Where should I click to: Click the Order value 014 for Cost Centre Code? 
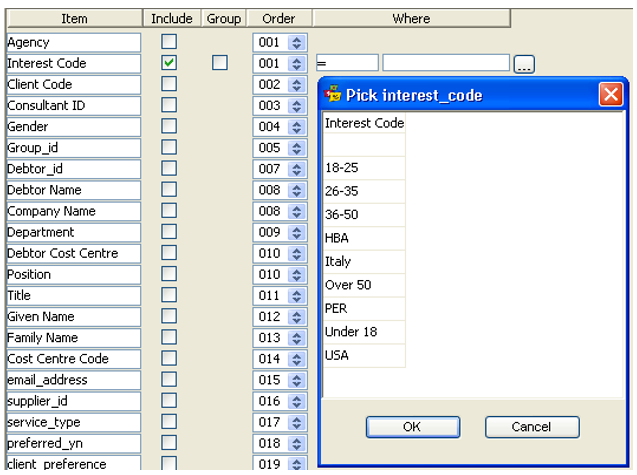pyautogui.click(x=270, y=359)
